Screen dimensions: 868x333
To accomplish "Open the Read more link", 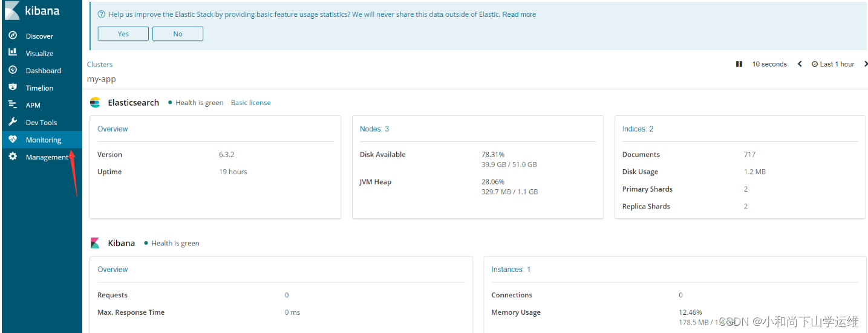I will (x=519, y=15).
